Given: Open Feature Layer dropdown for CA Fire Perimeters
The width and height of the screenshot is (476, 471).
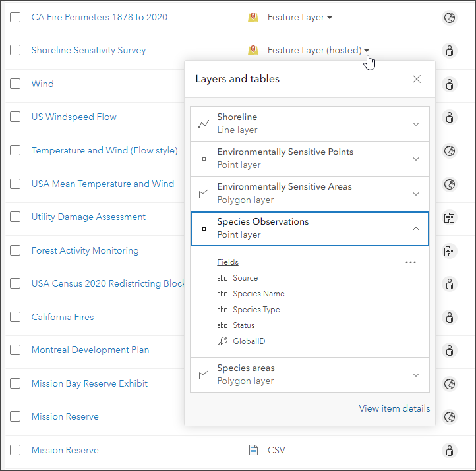Looking at the screenshot, I should [330, 18].
